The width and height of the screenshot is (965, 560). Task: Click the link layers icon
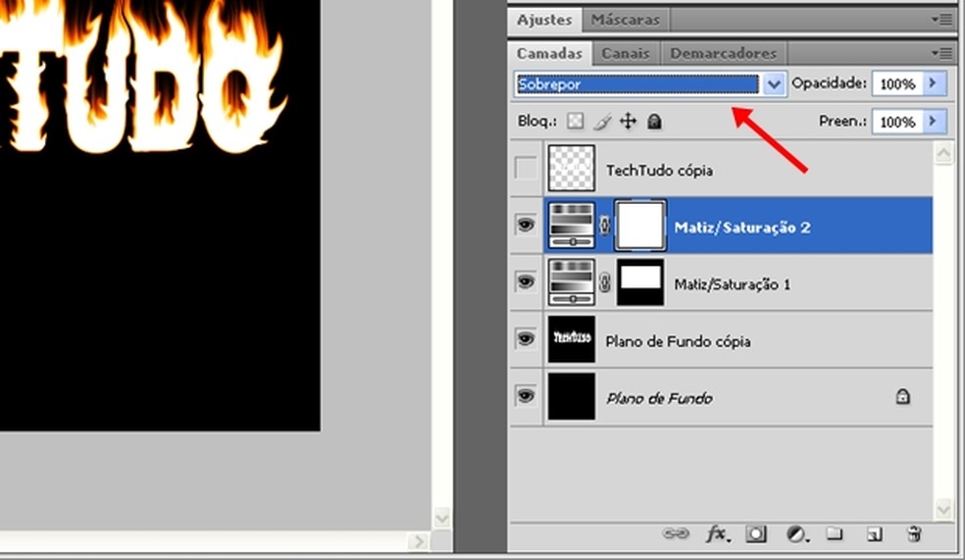click(675, 534)
